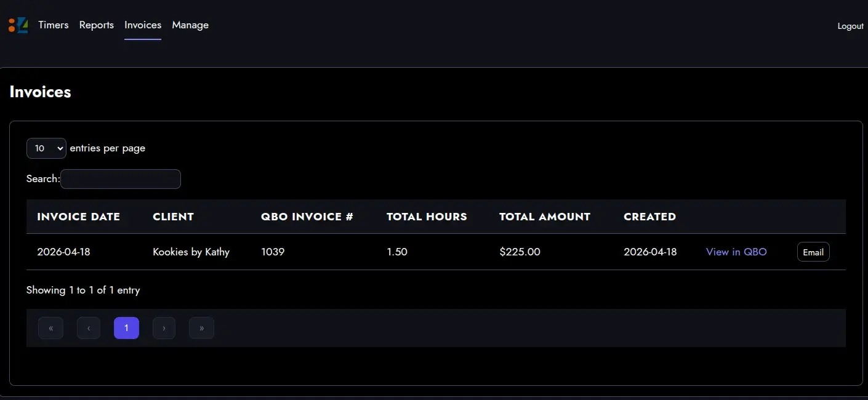This screenshot has width=868, height=400.
Task: Open the Manage menu item
Action: click(190, 25)
